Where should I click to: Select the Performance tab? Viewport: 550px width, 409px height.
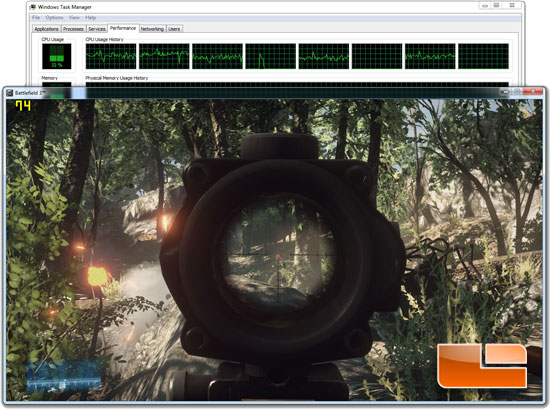coord(123,28)
